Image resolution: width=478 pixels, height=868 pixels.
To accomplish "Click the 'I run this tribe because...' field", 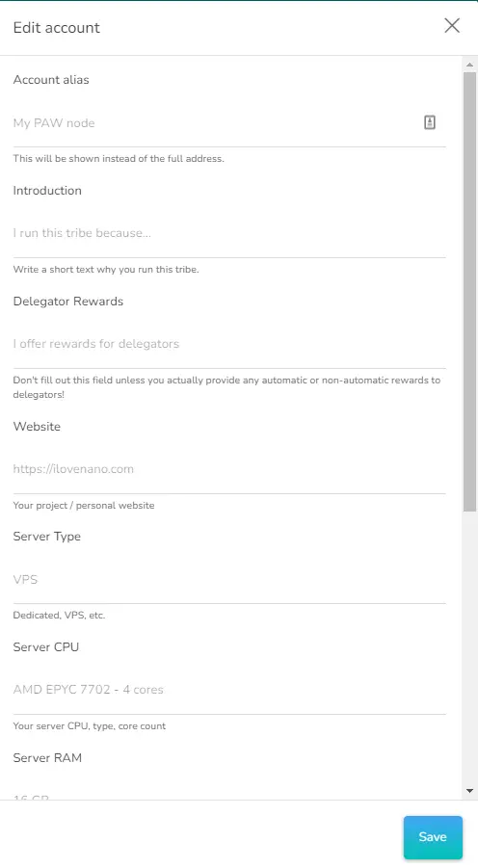I will (x=229, y=233).
